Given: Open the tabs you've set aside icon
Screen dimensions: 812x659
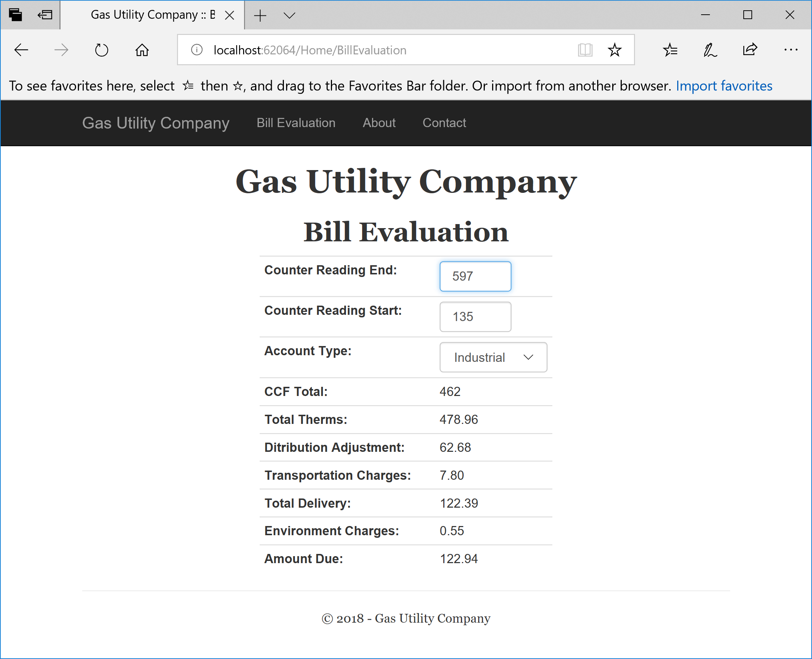Looking at the screenshot, I should [x=15, y=15].
